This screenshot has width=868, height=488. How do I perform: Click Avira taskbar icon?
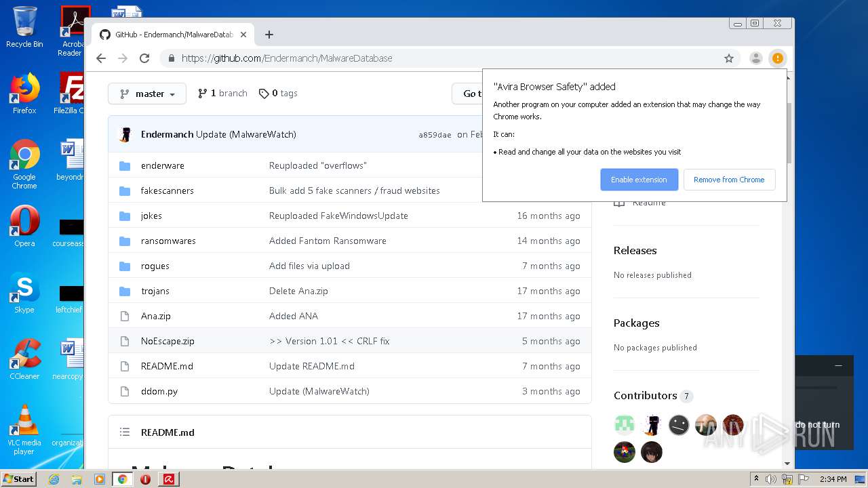point(168,479)
